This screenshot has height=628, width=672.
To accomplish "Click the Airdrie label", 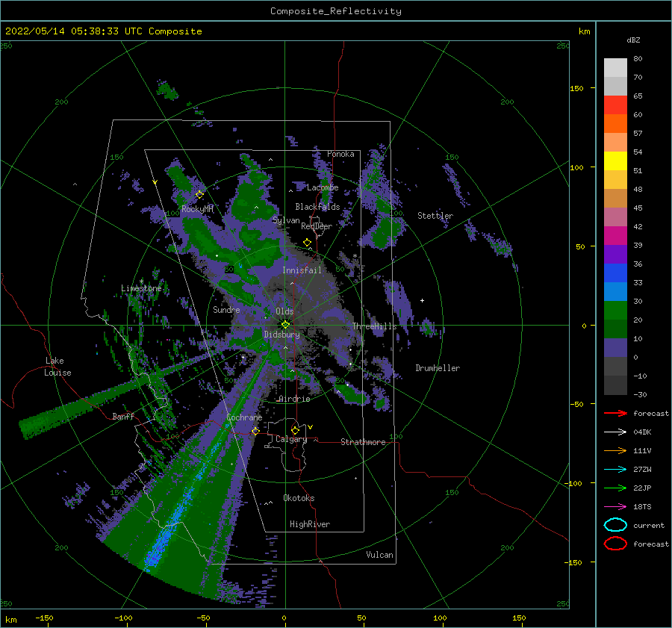I will pyautogui.click(x=294, y=399).
